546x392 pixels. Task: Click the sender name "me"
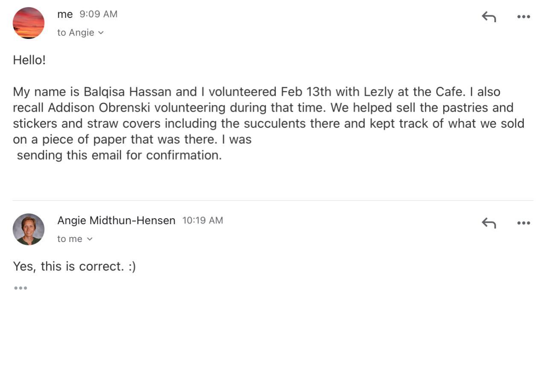click(x=65, y=14)
